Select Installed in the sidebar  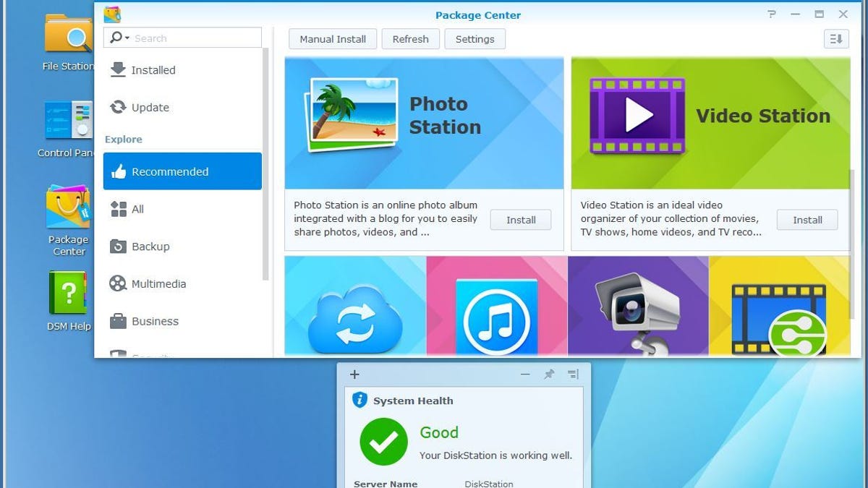[x=153, y=70]
